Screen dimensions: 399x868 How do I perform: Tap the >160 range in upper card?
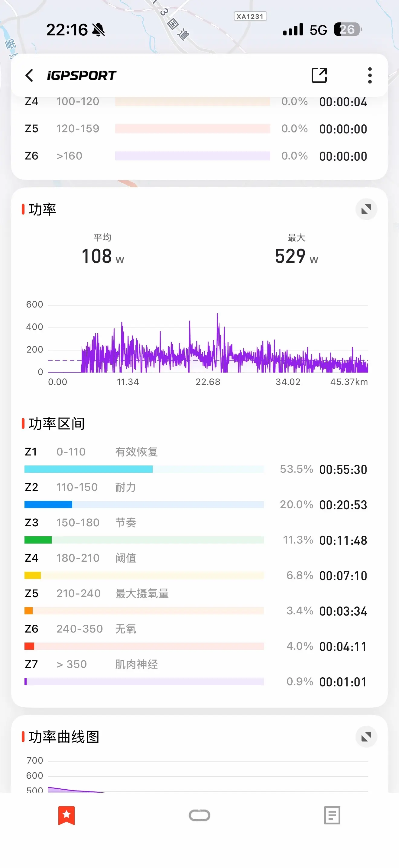click(69, 156)
